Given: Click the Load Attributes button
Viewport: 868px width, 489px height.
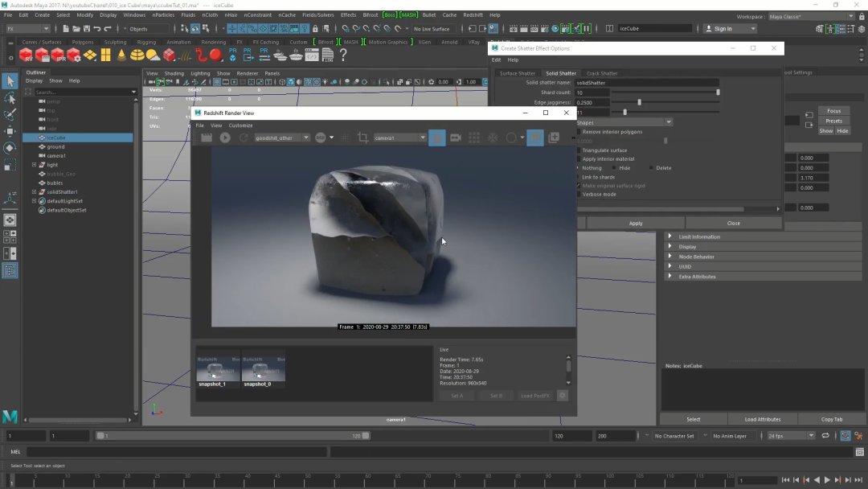Looking at the screenshot, I should tap(763, 419).
